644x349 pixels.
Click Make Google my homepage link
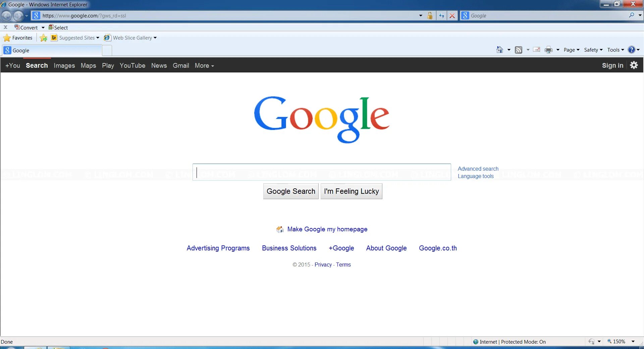click(327, 229)
